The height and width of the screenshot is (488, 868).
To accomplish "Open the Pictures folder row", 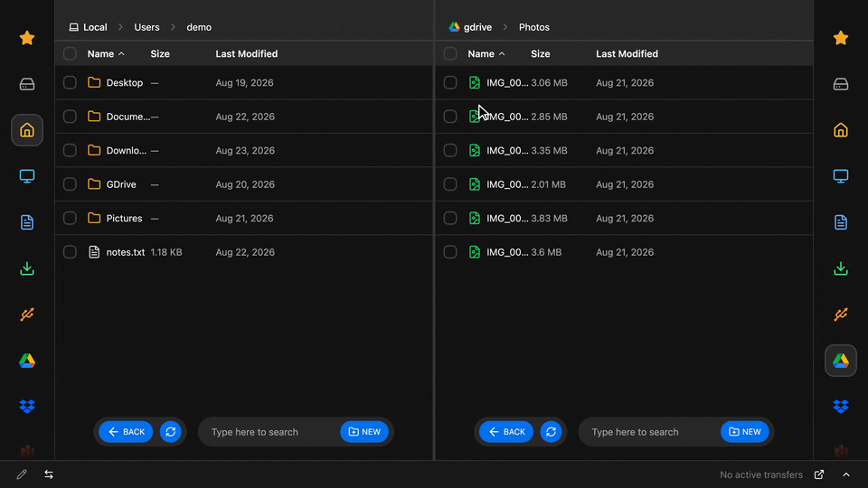I will (244, 218).
